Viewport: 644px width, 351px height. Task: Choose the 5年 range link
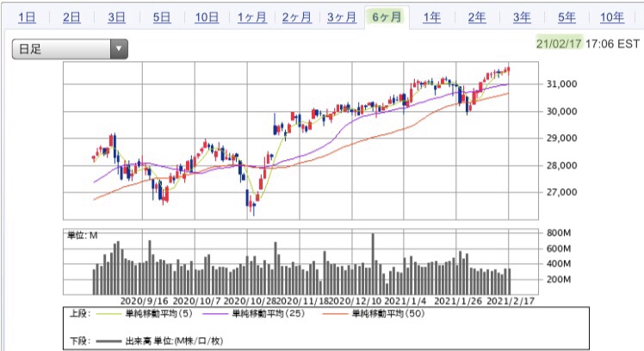(567, 17)
